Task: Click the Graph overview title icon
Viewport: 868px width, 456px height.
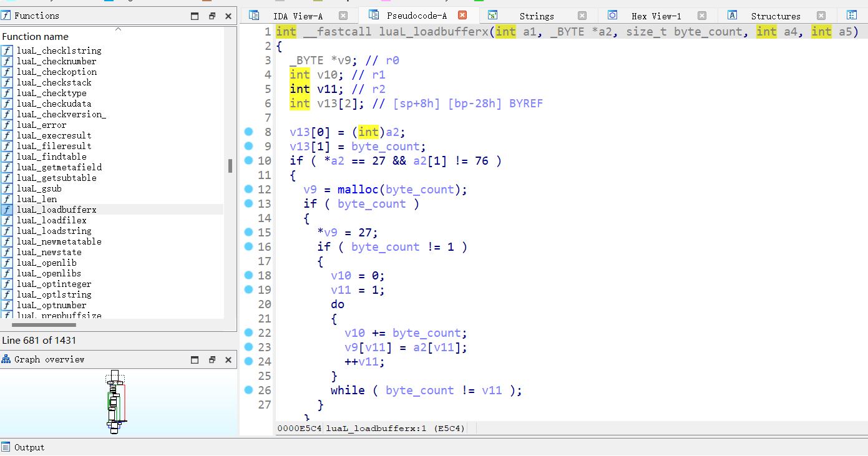Action: (6, 359)
